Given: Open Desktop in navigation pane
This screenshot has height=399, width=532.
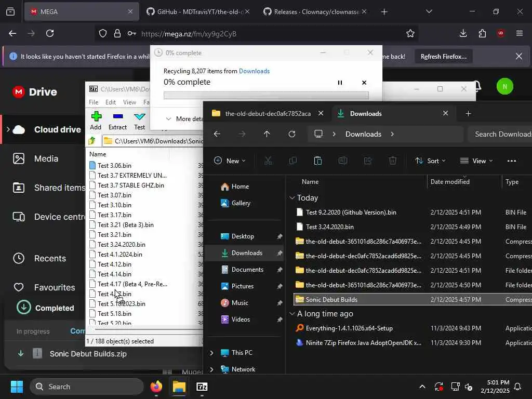Looking at the screenshot, I should click(x=237, y=236).
